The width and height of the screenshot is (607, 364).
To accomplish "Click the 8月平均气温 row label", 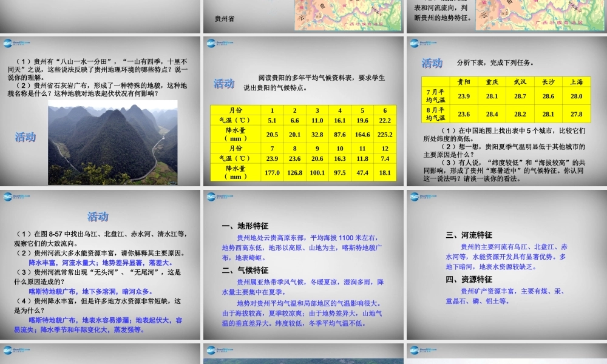I will 435,114.
